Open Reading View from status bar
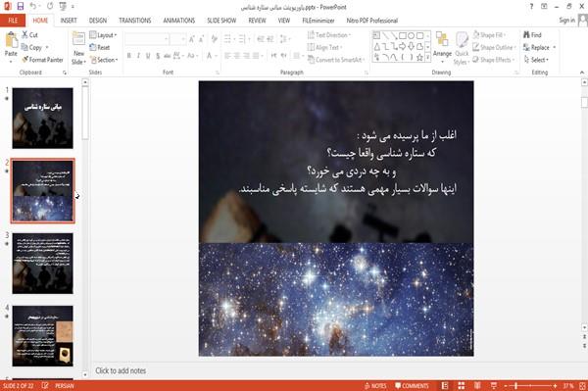Viewport: 588px width, 391px height. tap(477, 386)
